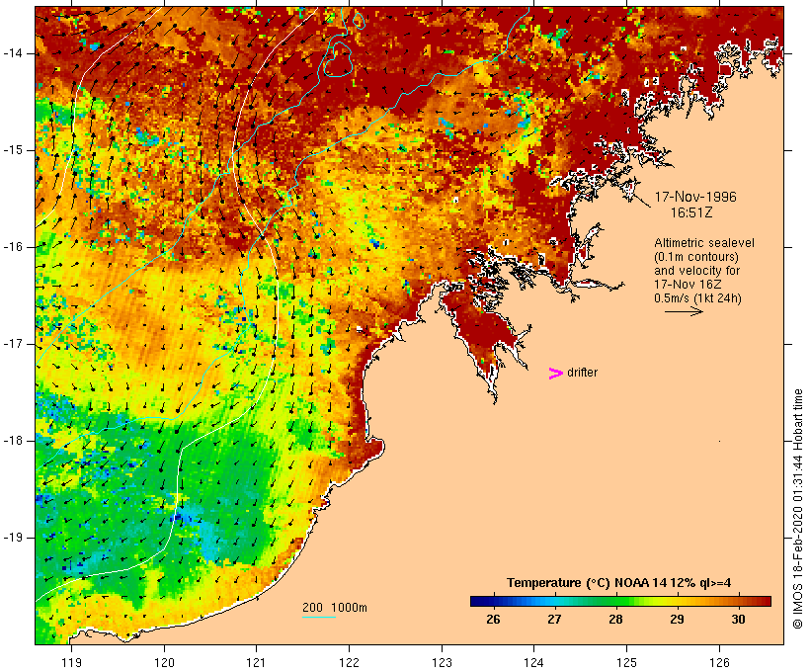
Task: Click latitude label -19 on axis
Action: (x=13, y=538)
